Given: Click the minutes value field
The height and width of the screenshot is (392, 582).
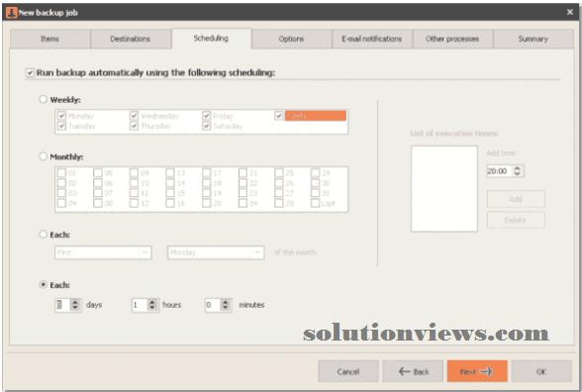Looking at the screenshot, I should pos(212,305).
